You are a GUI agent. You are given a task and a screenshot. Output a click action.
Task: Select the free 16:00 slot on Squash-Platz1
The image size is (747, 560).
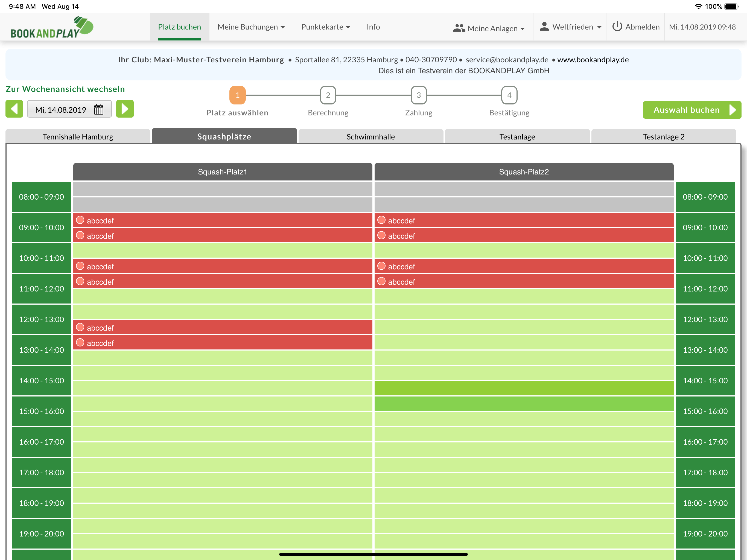[223, 434]
